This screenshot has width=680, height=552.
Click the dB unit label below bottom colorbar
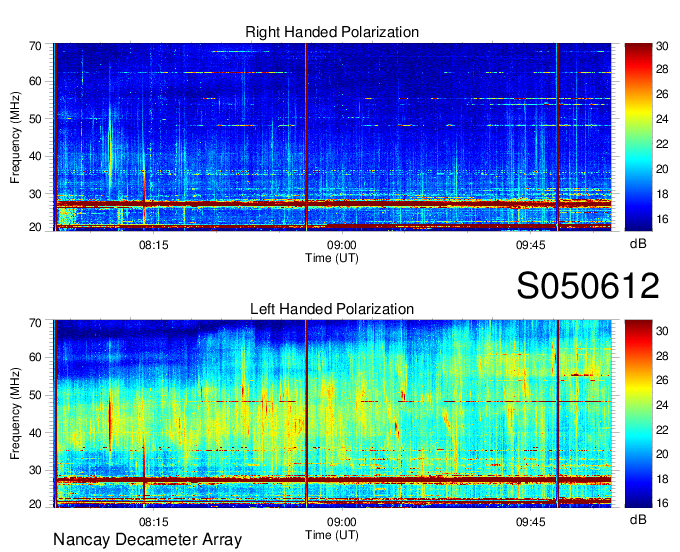(638, 519)
